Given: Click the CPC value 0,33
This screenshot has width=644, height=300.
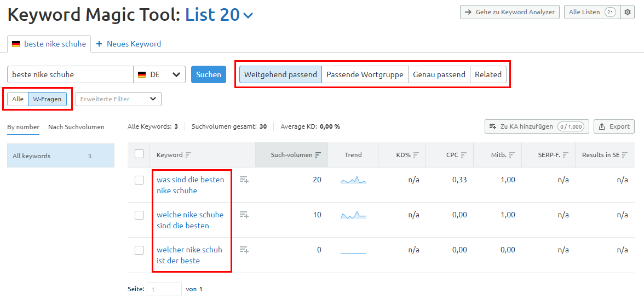Looking at the screenshot, I should pos(459,180).
